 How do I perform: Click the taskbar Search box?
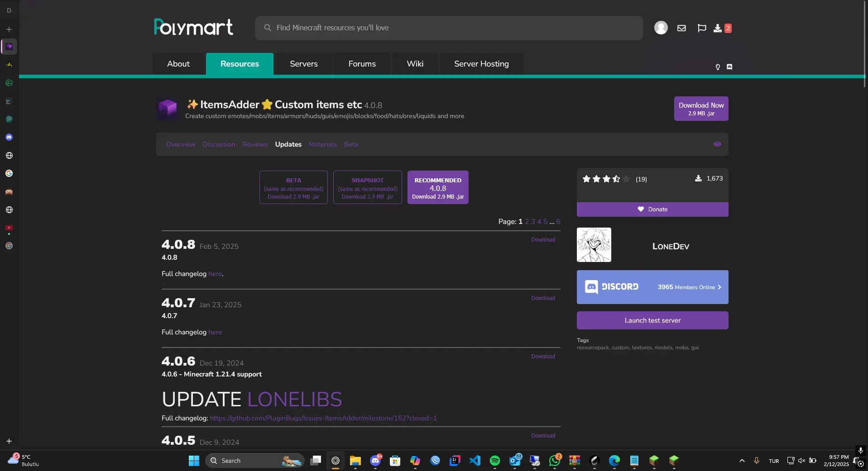(x=255, y=461)
